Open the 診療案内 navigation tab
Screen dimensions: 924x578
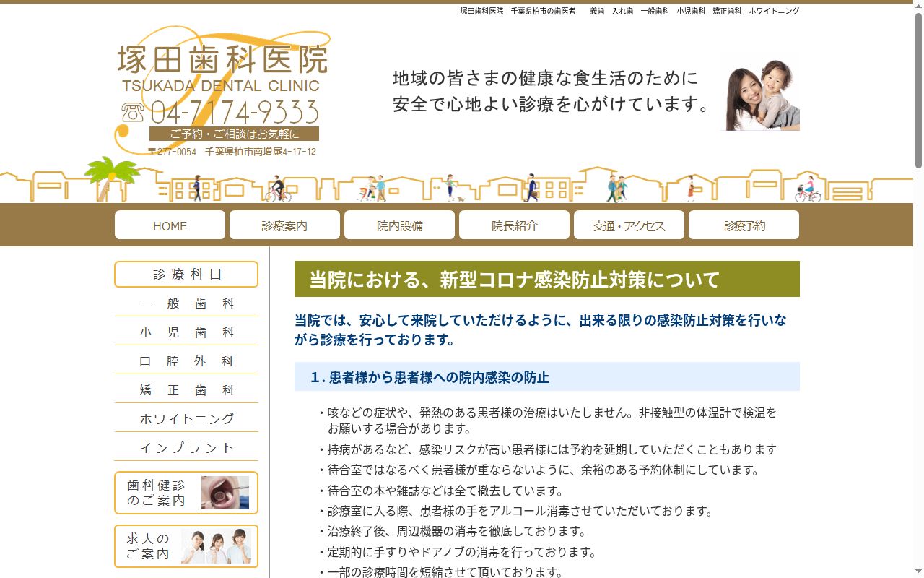(x=284, y=225)
